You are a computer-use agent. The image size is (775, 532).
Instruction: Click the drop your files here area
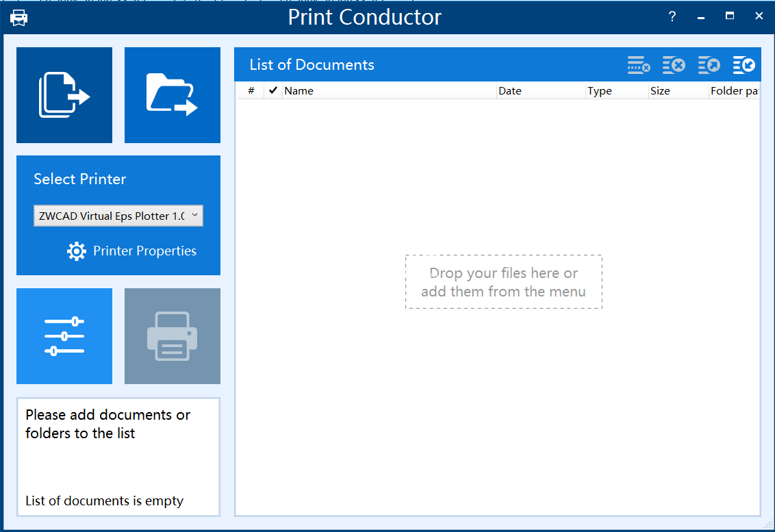click(x=503, y=281)
